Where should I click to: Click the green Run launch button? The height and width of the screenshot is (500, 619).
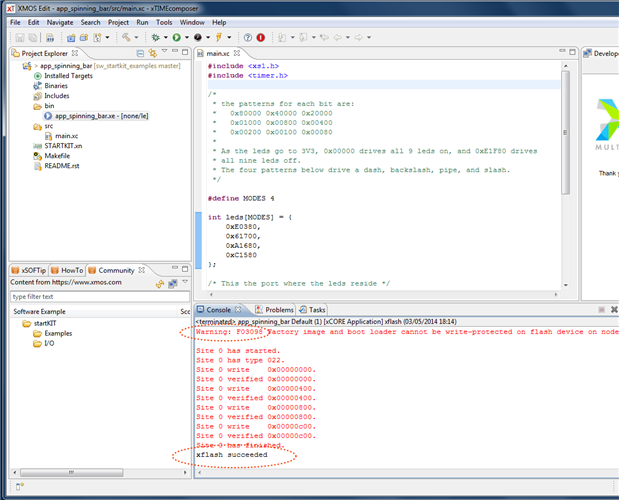coord(176,37)
